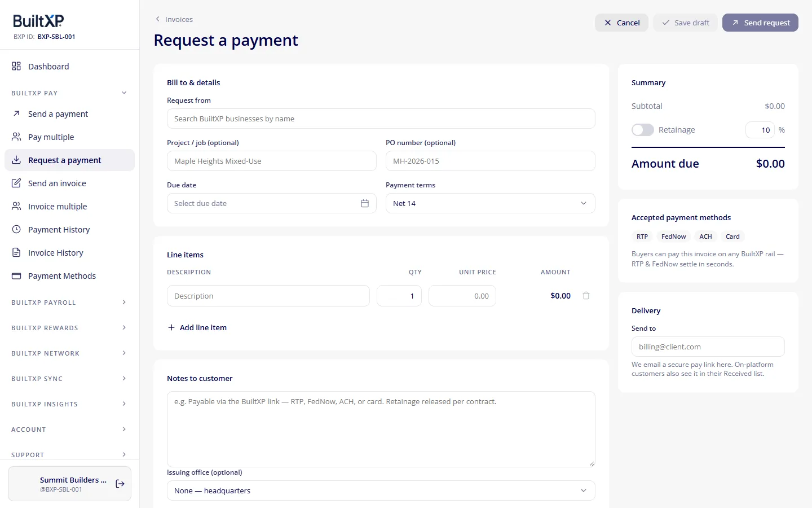Click the plus icon for Add line item
This screenshot has width=812, height=508.
pos(171,327)
